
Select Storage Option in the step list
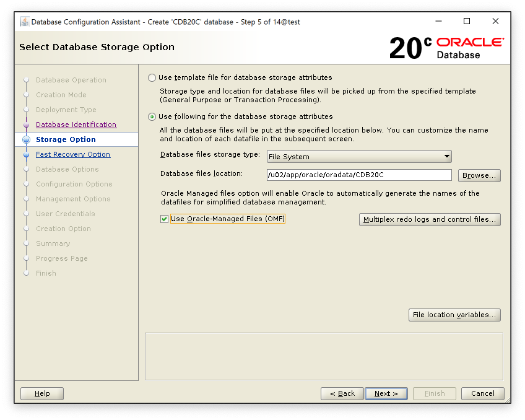click(66, 139)
